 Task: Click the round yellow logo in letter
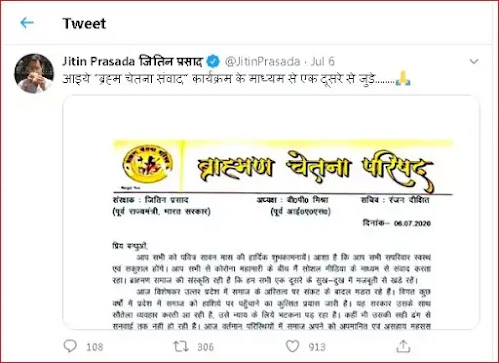148,164
